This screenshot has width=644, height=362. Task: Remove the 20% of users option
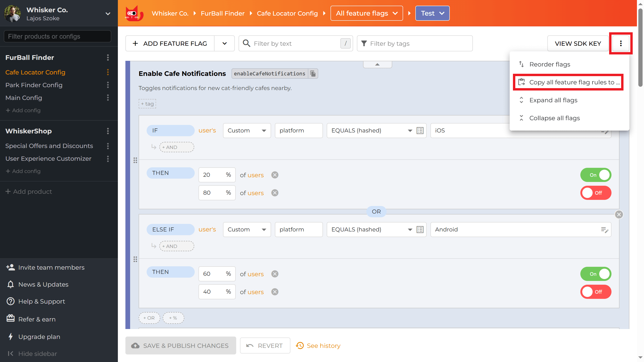(275, 175)
